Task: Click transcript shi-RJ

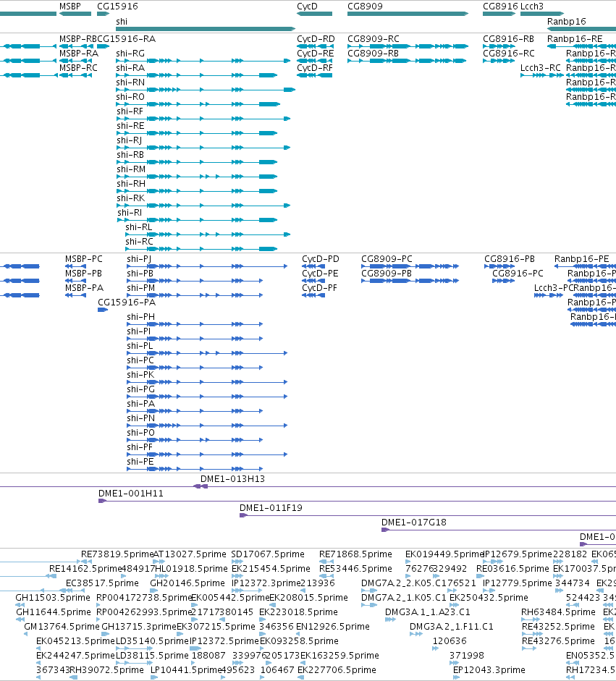Action: click(x=203, y=148)
